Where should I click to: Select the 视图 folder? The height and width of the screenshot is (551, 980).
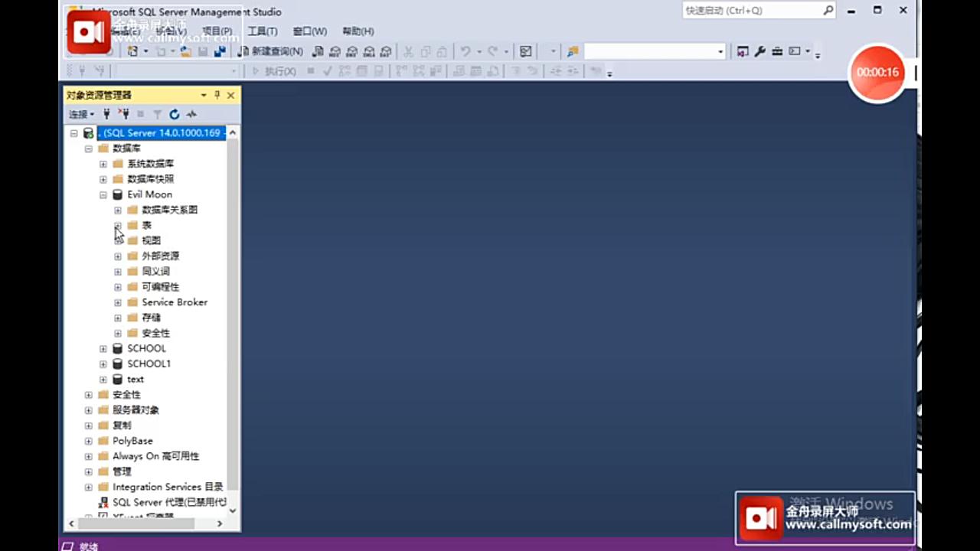(x=151, y=240)
